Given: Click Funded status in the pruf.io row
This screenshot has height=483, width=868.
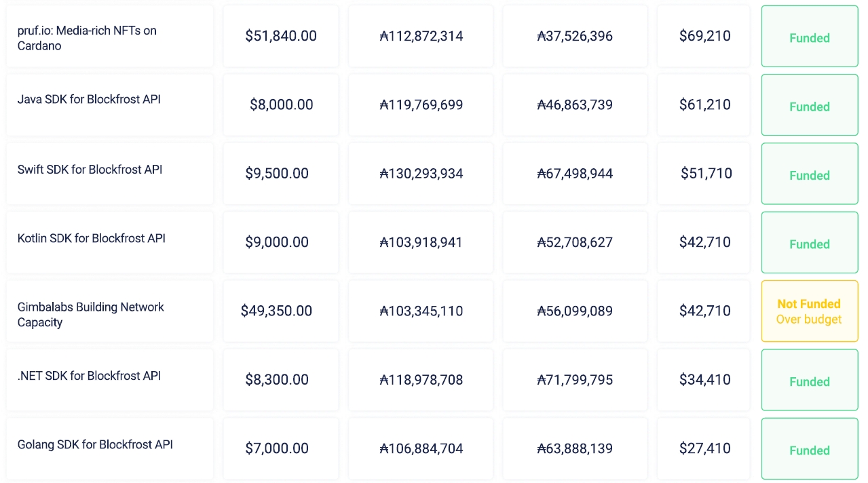Looking at the screenshot, I should coord(809,38).
